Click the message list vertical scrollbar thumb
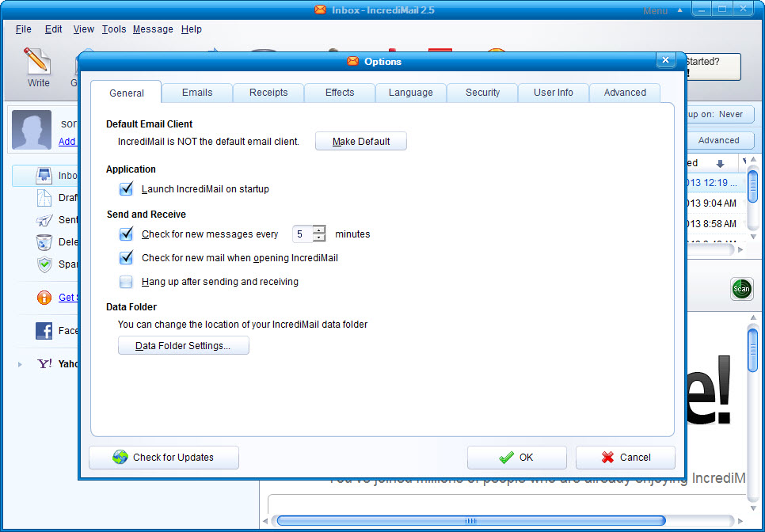The width and height of the screenshot is (765, 532). (x=753, y=186)
